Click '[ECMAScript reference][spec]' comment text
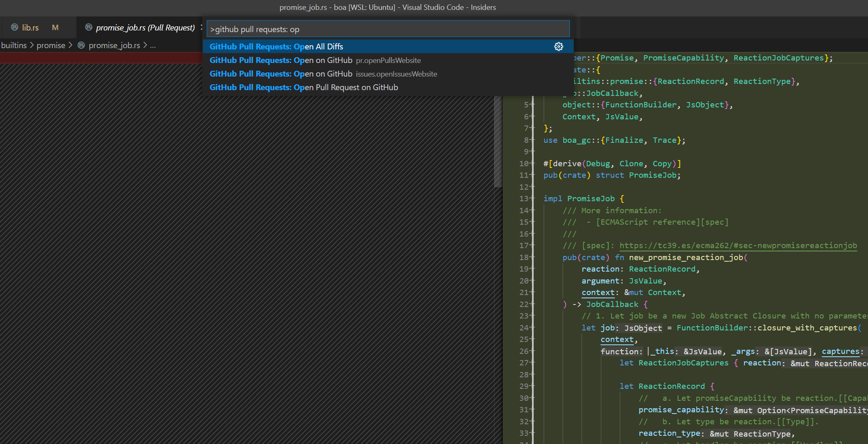 point(662,222)
